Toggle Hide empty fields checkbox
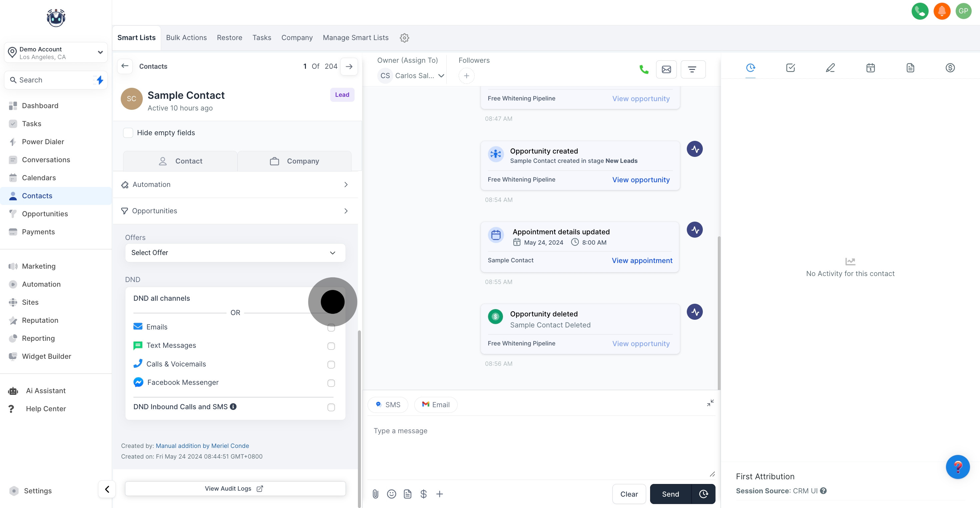This screenshot has height=508, width=980. point(128,133)
